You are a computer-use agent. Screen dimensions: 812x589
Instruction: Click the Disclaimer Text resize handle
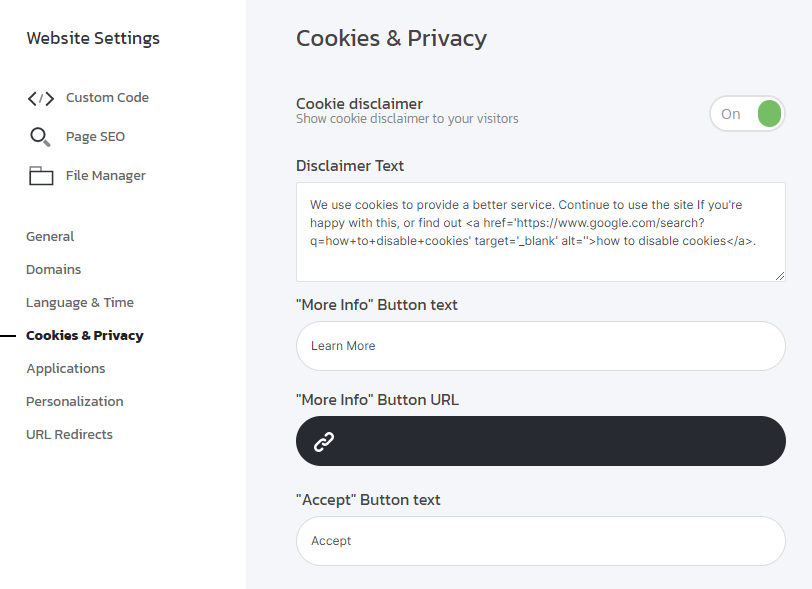[x=780, y=276]
